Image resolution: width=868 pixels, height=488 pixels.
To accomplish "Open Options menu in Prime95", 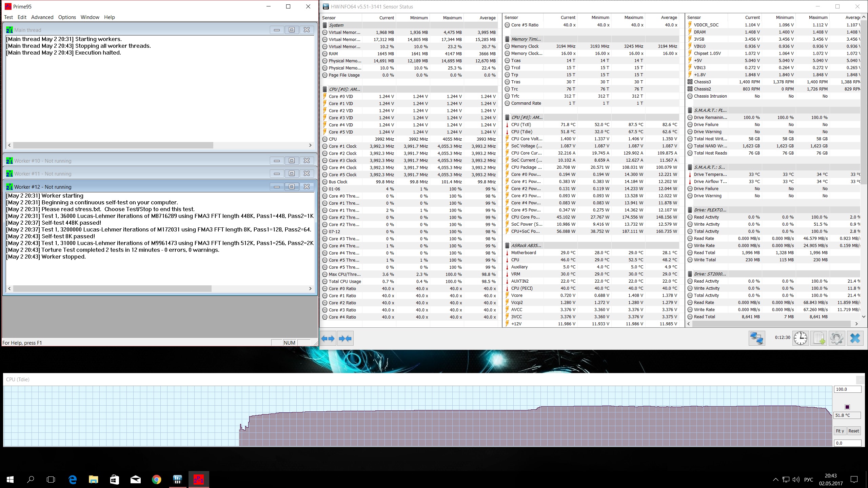I will pos(67,17).
